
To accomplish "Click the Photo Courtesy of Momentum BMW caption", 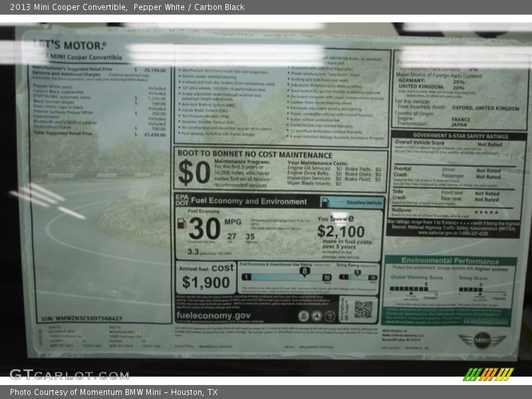I will 114,392.
